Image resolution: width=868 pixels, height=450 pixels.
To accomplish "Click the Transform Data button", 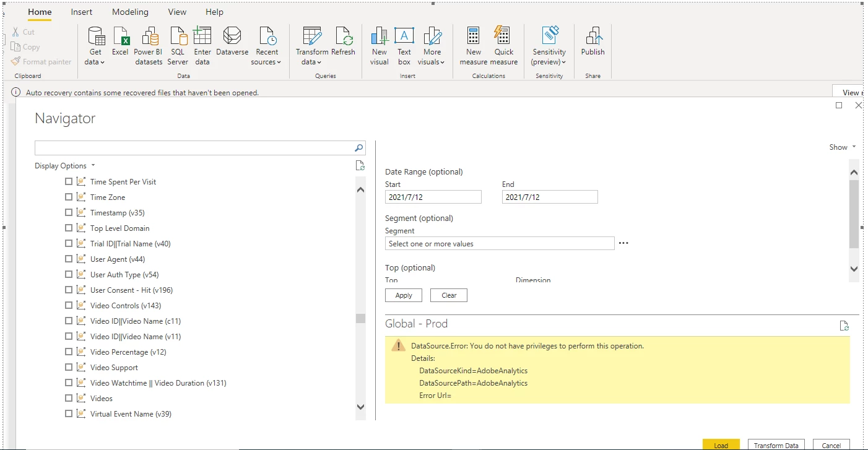I will click(x=776, y=444).
